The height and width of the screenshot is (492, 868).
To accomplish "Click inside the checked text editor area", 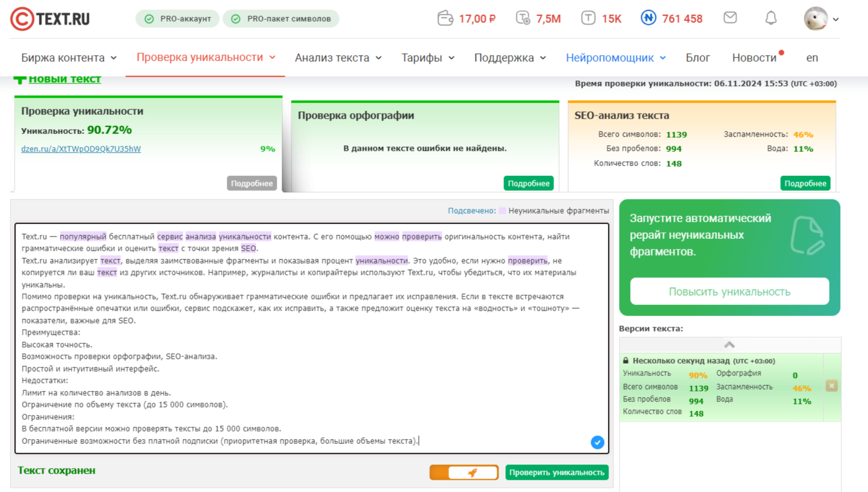I will 312,338.
